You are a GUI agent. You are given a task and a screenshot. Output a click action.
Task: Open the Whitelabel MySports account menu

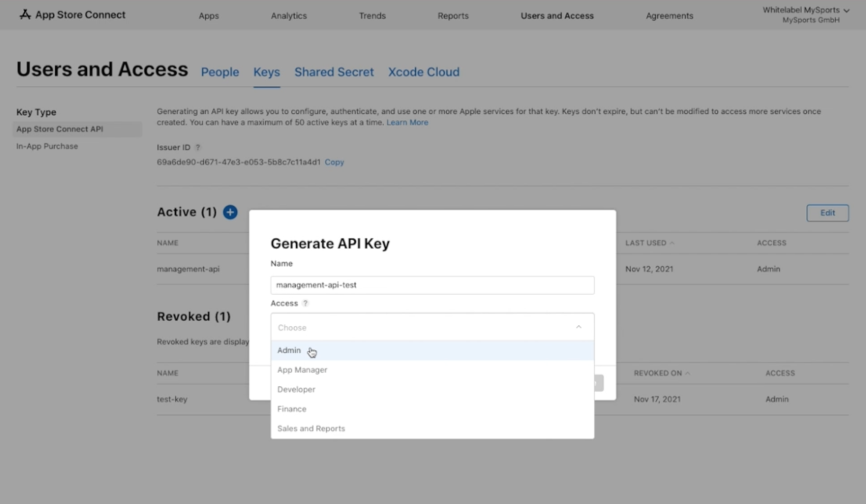point(805,15)
